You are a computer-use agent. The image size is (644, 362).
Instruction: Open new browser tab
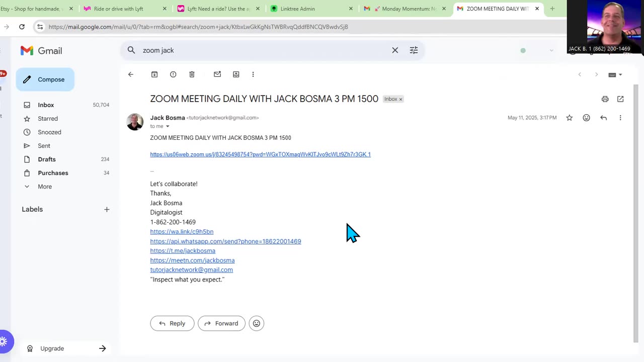coord(552,9)
